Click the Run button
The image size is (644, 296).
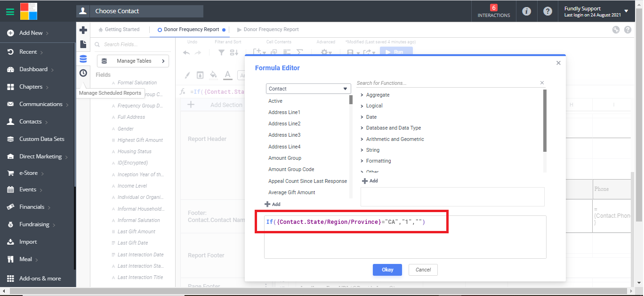pyautogui.click(x=396, y=52)
